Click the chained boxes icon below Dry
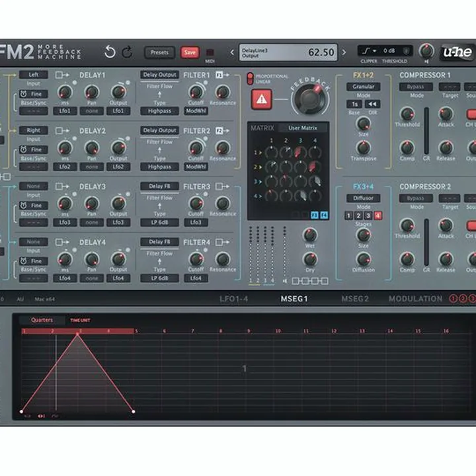 [309, 281]
